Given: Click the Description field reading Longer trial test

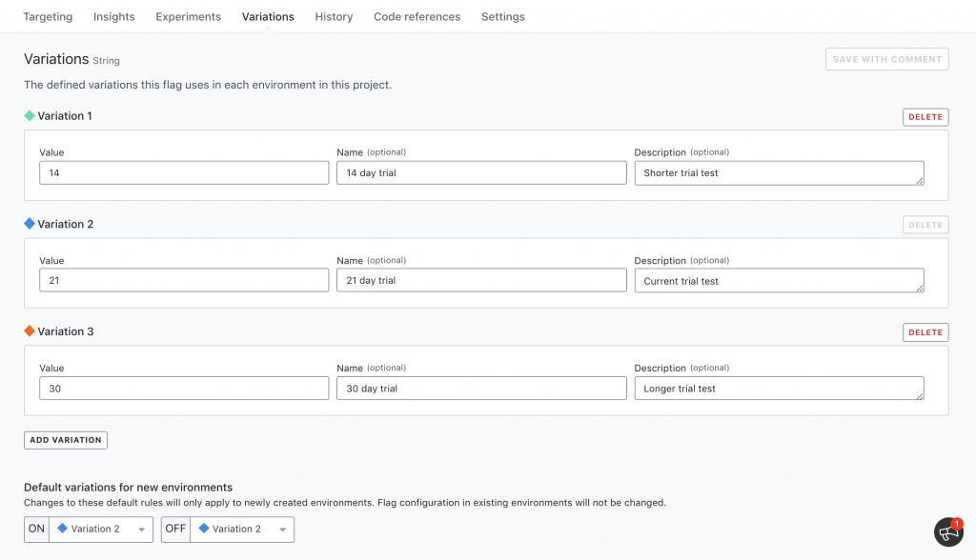Looking at the screenshot, I should 778,388.
